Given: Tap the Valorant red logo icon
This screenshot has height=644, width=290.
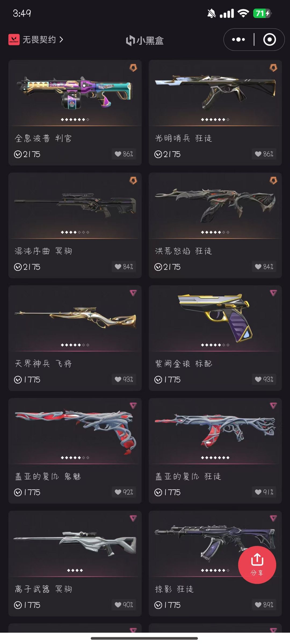Looking at the screenshot, I should click(14, 39).
